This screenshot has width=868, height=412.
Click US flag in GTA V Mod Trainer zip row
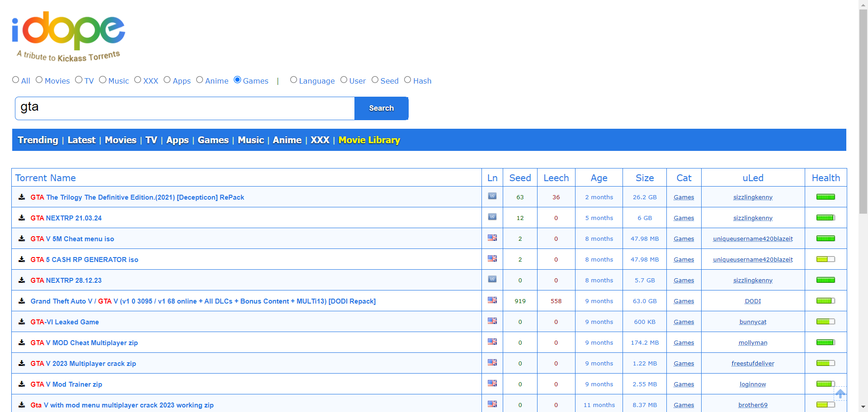tap(492, 383)
